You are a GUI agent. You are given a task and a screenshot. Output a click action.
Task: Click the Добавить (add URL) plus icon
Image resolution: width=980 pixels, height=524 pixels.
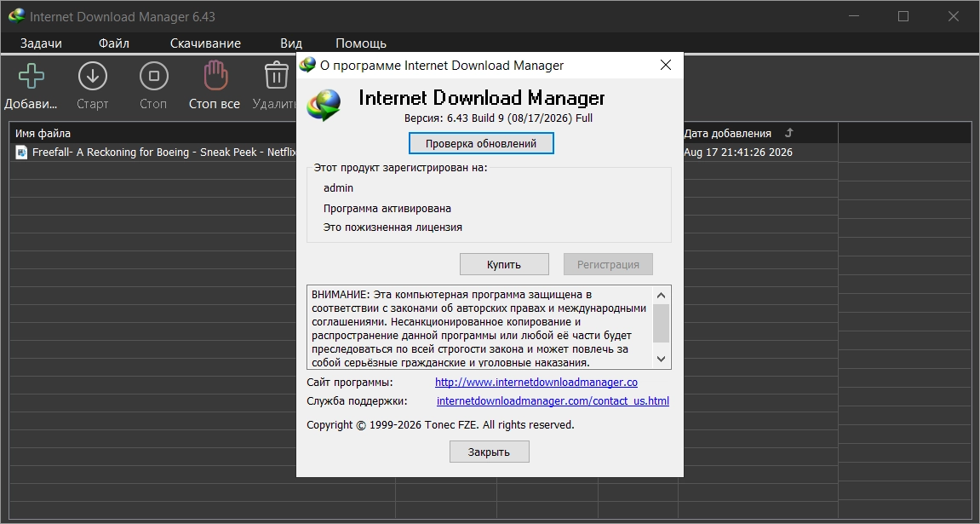pos(32,76)
